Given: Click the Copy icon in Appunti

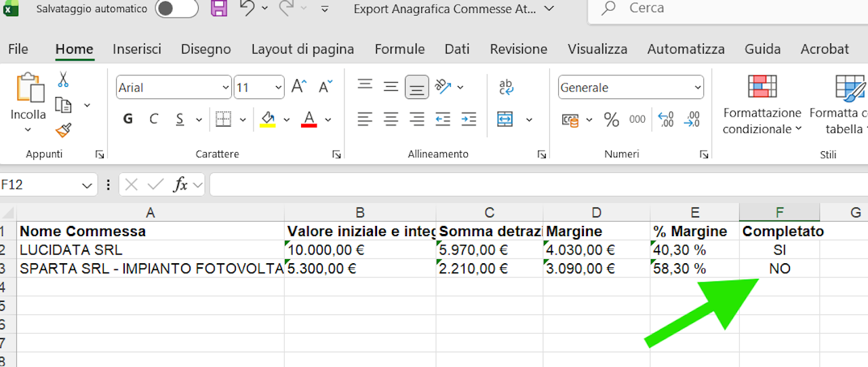Looking at the screenshot, I should click(63, 104).
